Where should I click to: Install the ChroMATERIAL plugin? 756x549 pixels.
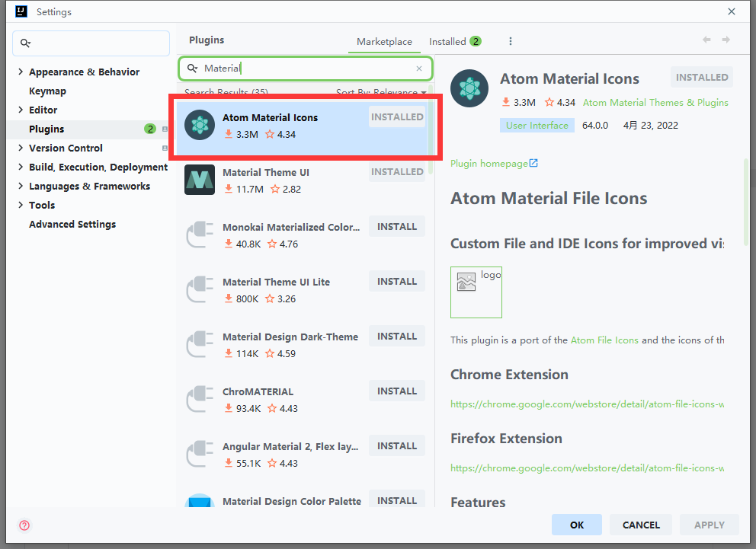pyautogui.click(x=397, y=391)
